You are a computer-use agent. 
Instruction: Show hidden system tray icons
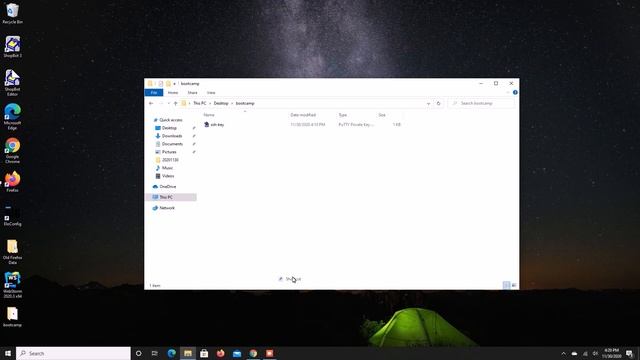coord(564,353)
